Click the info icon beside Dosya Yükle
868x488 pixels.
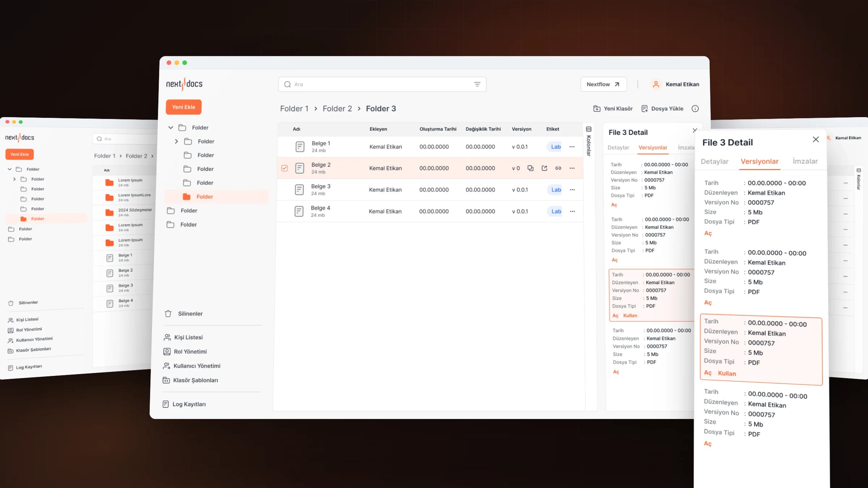(x=695, y=108)
